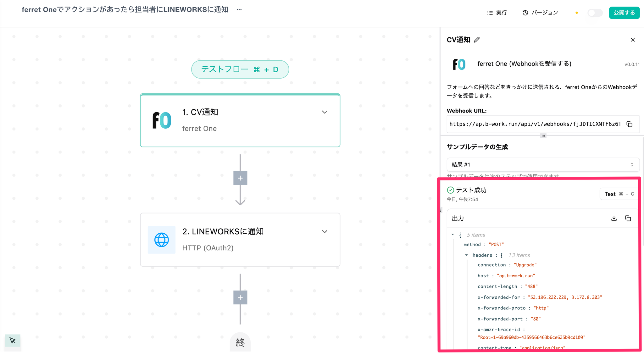Download the 出力 output data
Screen dimensions: 644x361
click(x=614, y=218)
